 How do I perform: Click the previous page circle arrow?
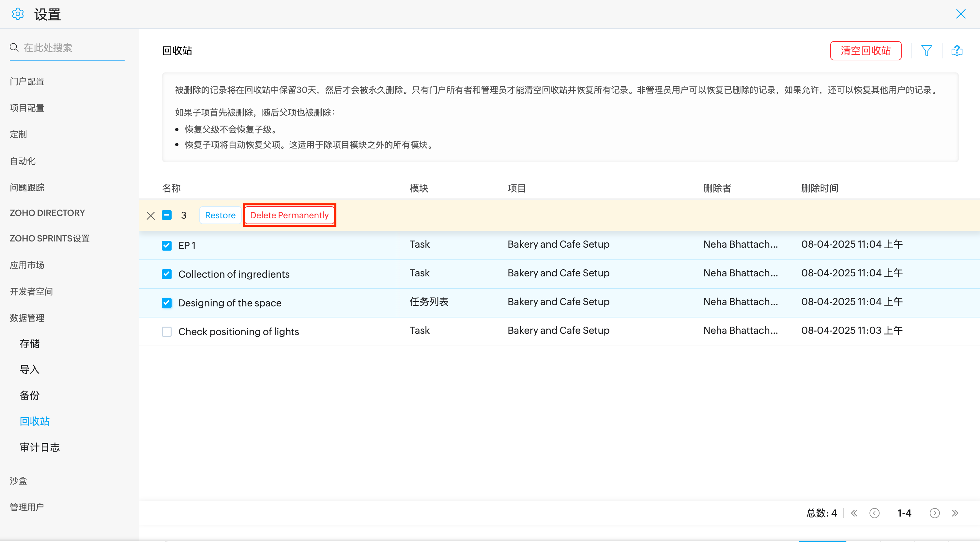(874, 513)
